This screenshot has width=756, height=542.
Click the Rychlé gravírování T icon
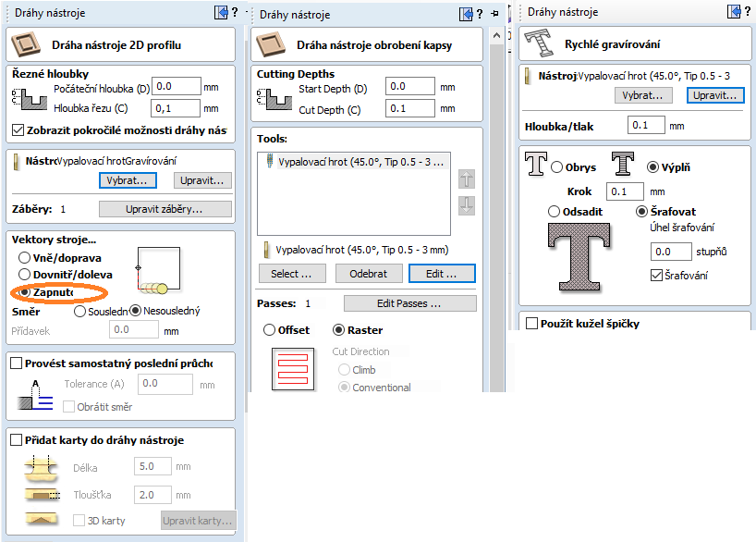click(x=538, y=43)
